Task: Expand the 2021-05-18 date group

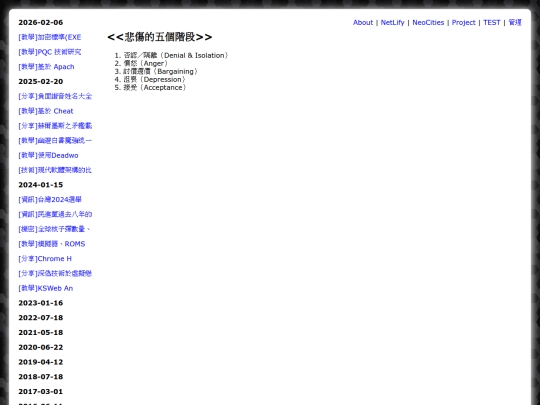Action: pos(41,333)
